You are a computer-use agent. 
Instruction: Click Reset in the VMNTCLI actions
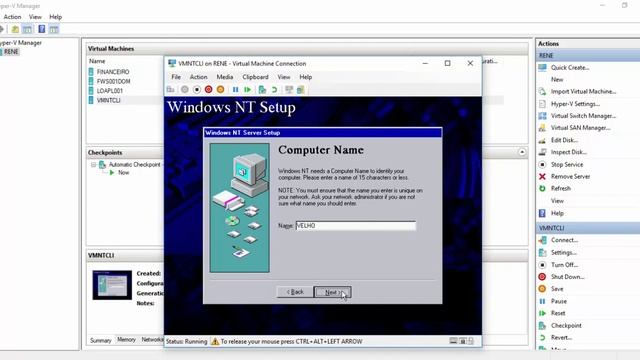coord(558,313)
